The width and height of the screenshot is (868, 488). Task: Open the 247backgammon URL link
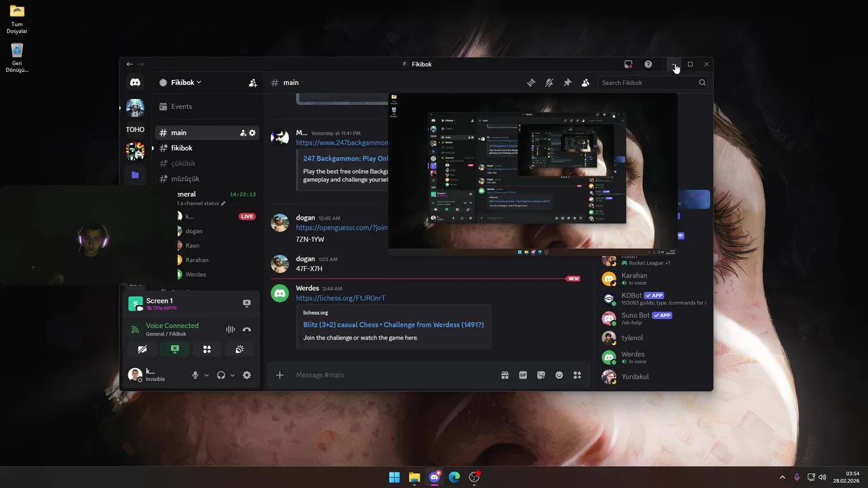point(342,143)
